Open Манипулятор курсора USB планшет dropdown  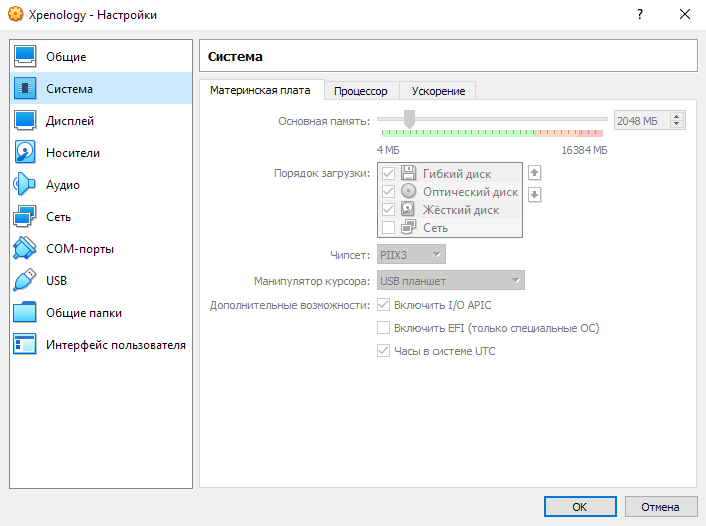coord(451,281)
